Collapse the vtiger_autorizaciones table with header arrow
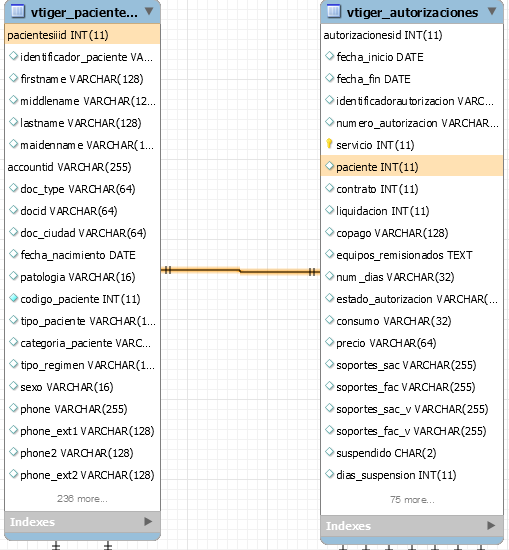This screenshot has height=550, width=509. coord(492,11)
